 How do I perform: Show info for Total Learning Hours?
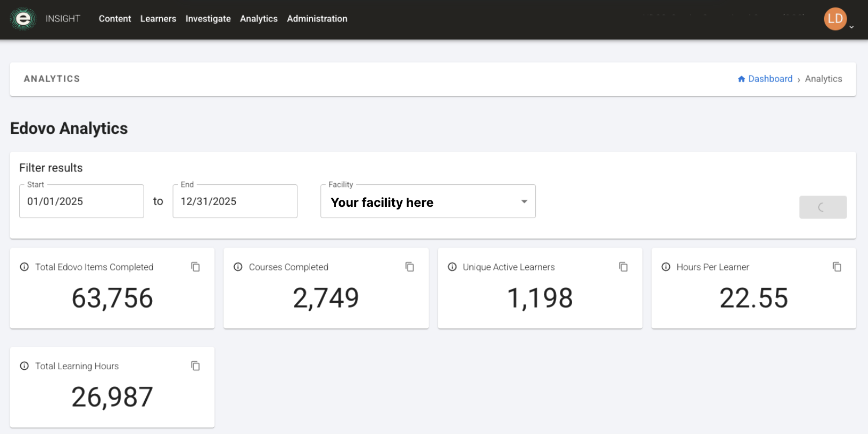pos(24,366)
